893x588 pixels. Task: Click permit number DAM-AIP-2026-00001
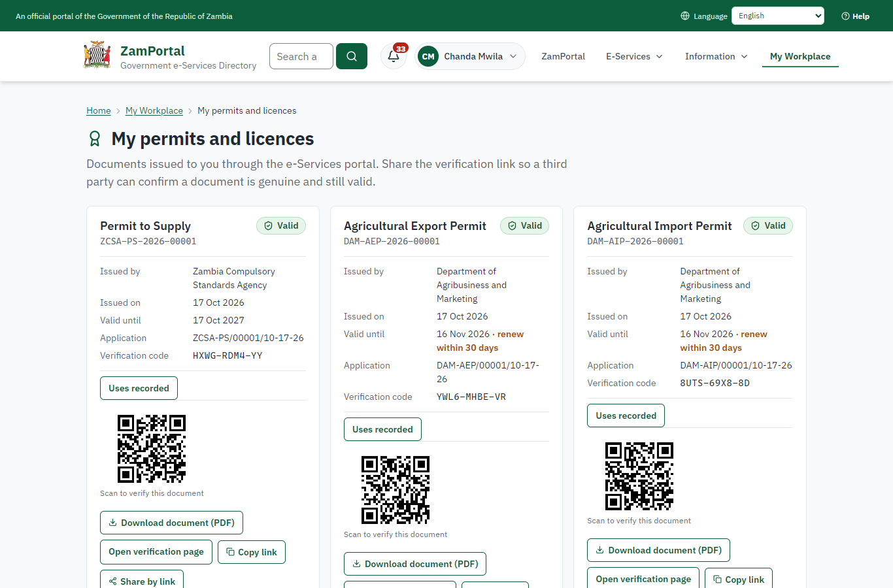pos(635,241)
